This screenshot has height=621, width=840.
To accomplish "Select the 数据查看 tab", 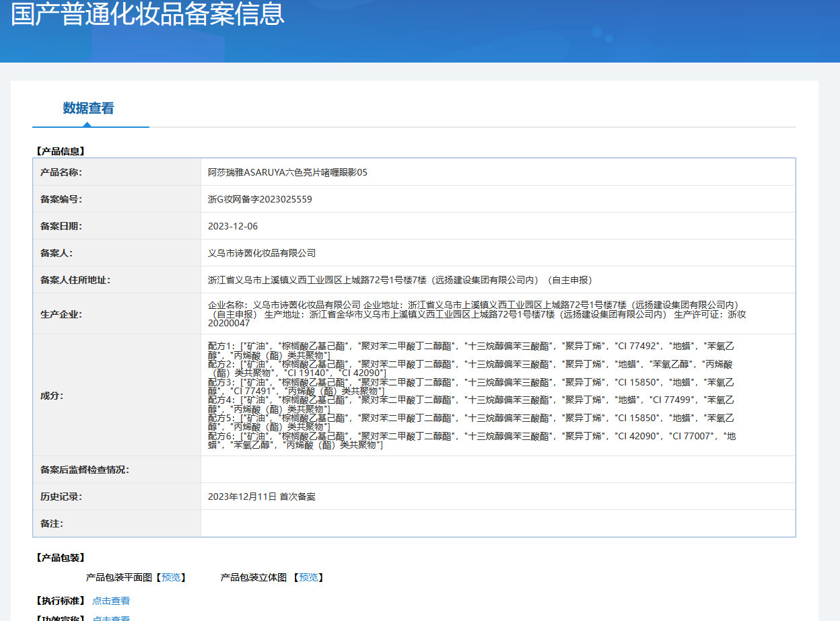I will coord(88,108).
